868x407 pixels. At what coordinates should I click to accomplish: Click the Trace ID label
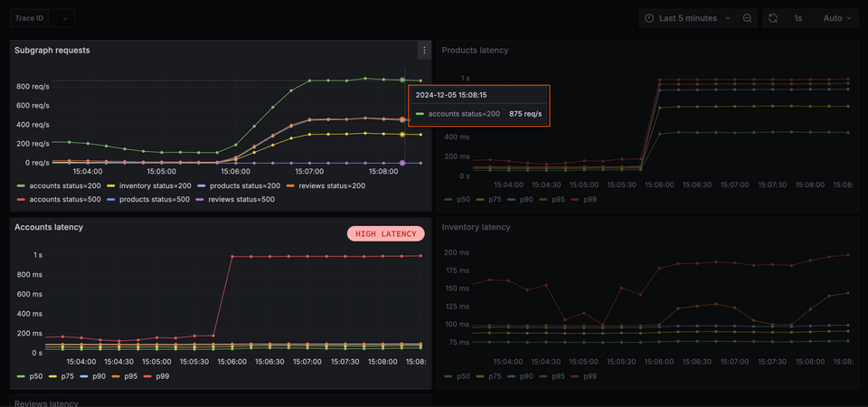[29, 18]
